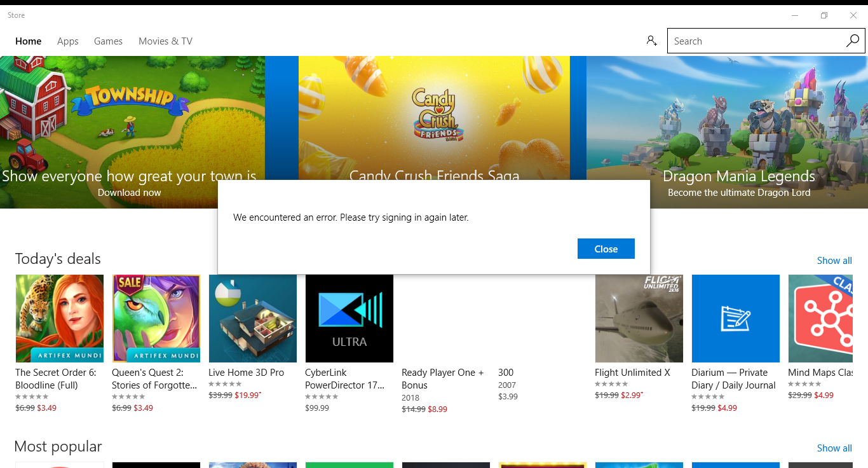Screen dimensions: 868x468
Task: Show all Today's deals
Action: [x=834, y=261]
